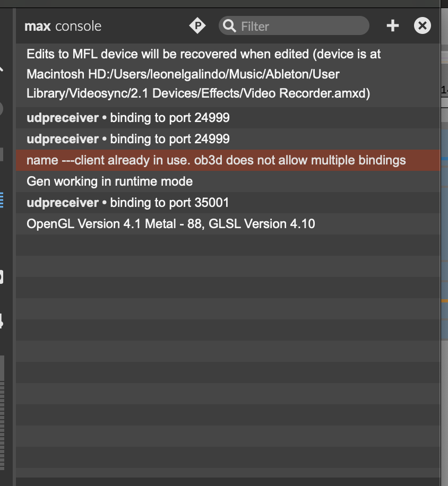Image resolution: width=448 pixels, height=486 pixels.
Task: Select first udpreceiver port 24999 message
Action: [128, 118]
